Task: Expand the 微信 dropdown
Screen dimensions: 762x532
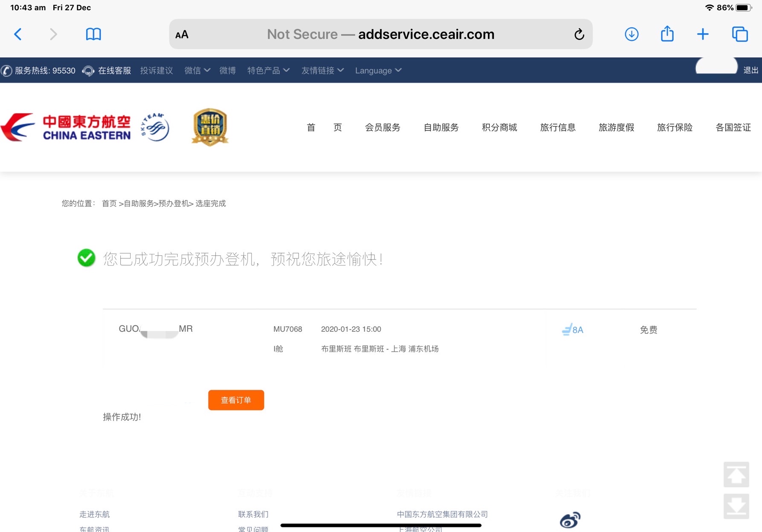Action: tap(197, 70)
